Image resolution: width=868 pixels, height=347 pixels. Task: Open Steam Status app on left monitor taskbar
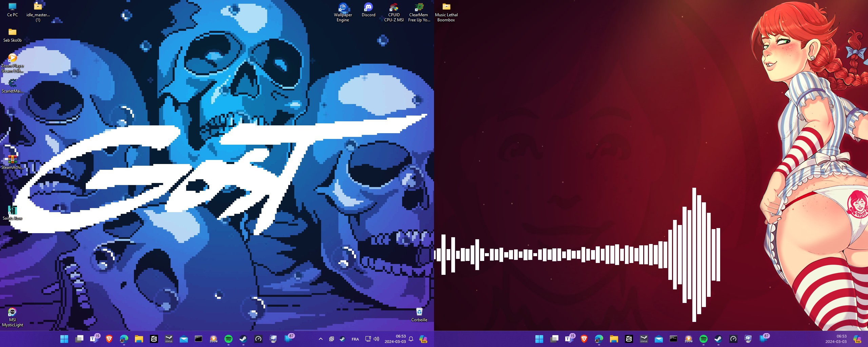(x=169, y=339)
